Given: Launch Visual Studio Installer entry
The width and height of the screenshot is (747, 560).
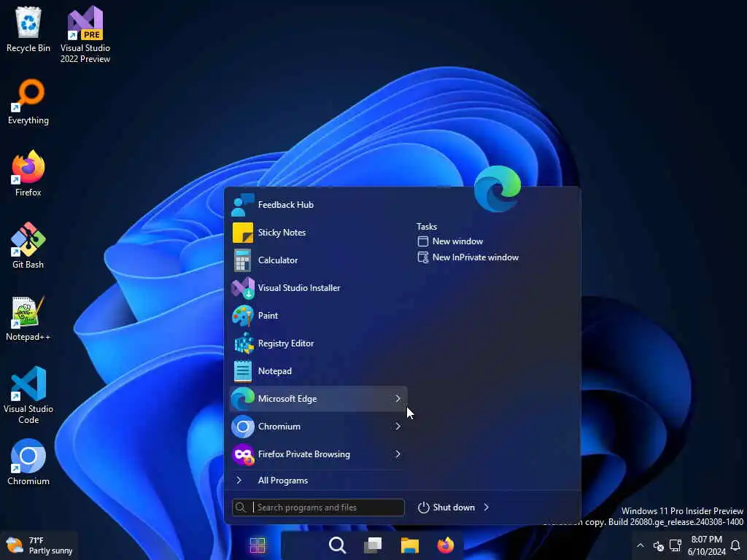Looking at the screenshot, I should point(318,287).
